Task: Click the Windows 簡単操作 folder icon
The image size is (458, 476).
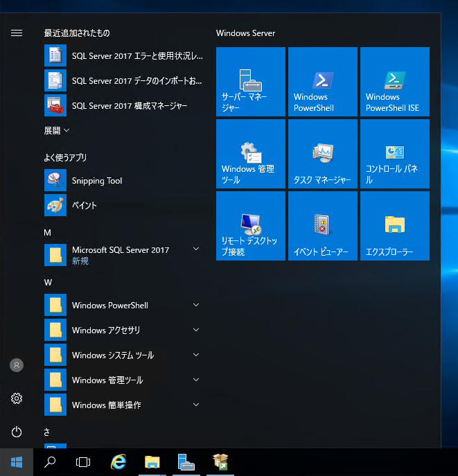Action: 55,405
